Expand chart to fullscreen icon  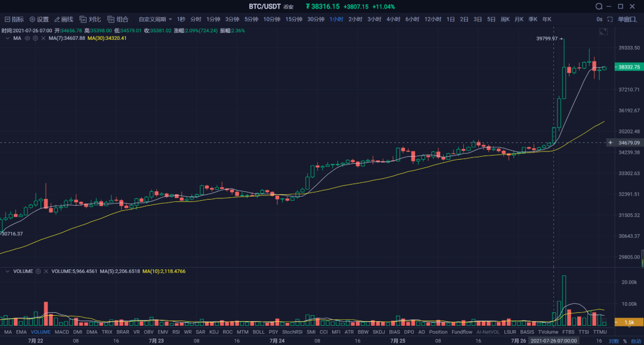tap(603, 31)
